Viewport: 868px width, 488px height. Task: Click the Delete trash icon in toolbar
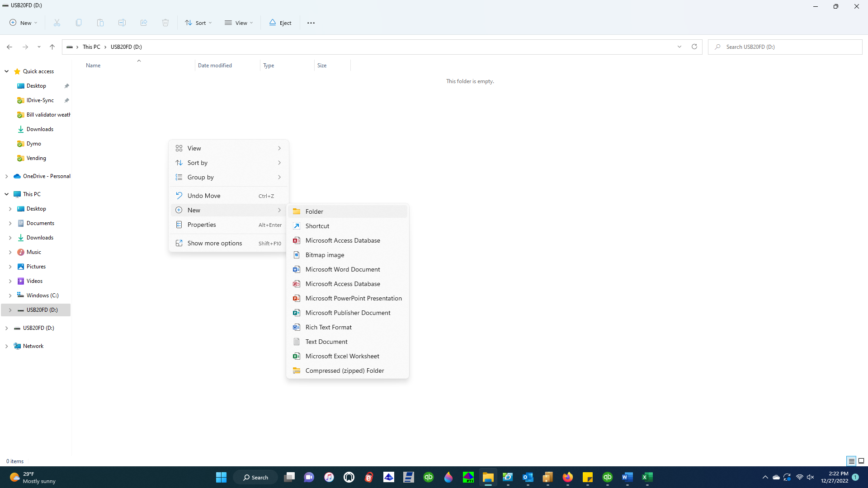point(165,23)
